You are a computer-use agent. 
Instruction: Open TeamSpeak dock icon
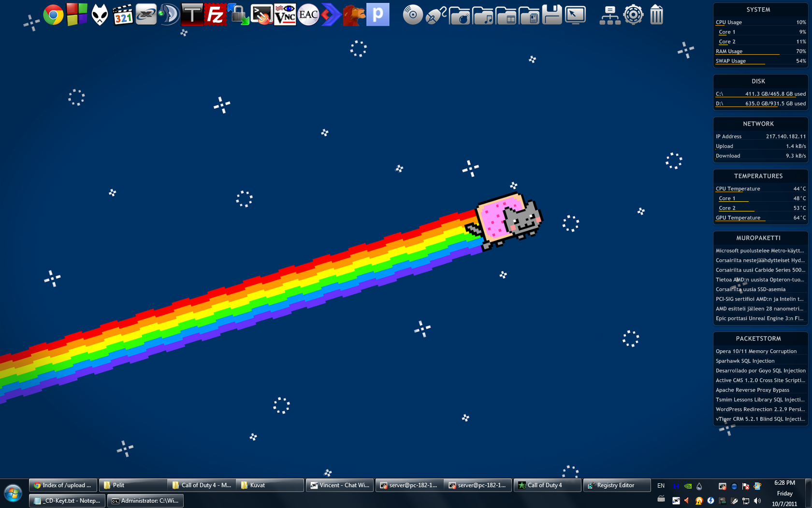tap(169, 15)
